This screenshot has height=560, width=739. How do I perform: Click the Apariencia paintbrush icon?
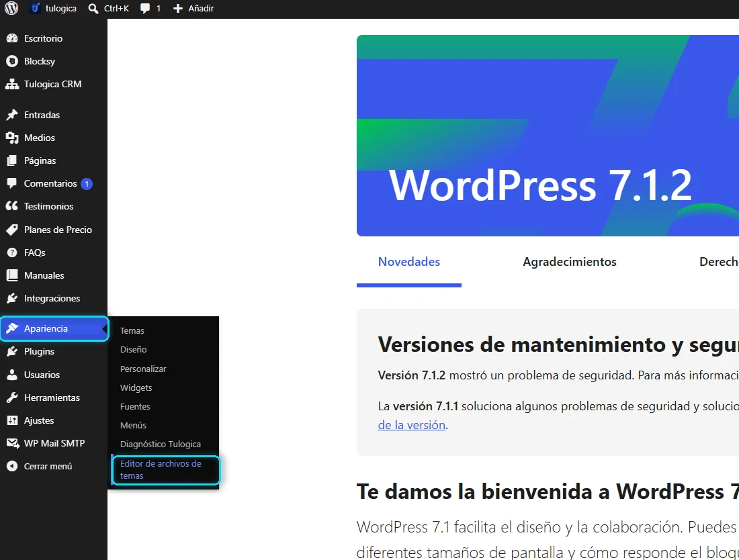(x=12, y=328)
